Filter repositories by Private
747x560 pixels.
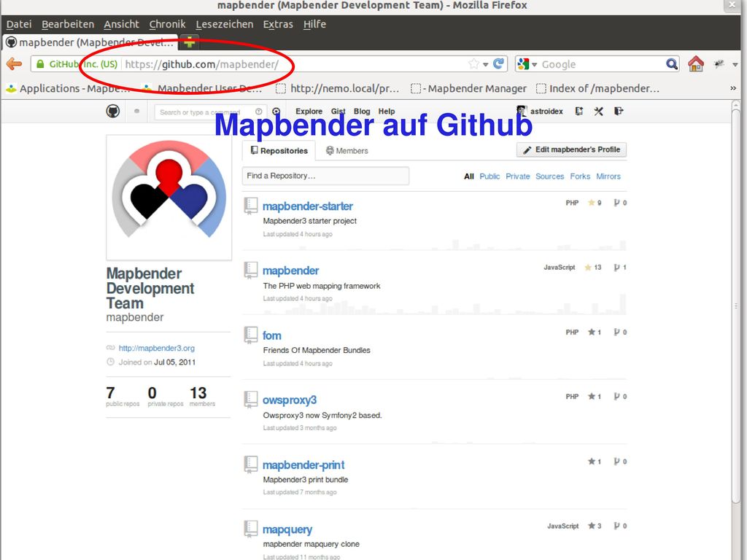[x=518, y=176]
